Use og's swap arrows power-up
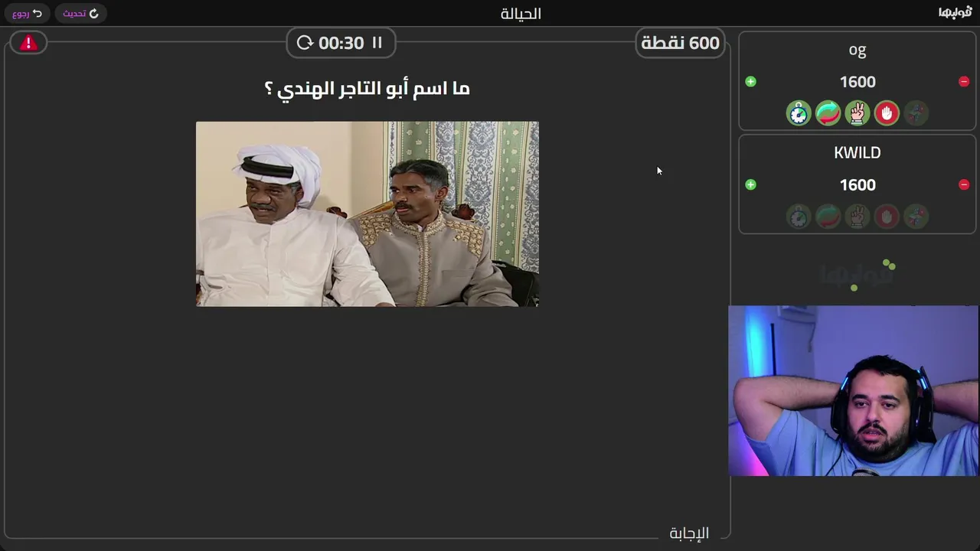This screenshot has width=980, height=551. click(828, 113)
